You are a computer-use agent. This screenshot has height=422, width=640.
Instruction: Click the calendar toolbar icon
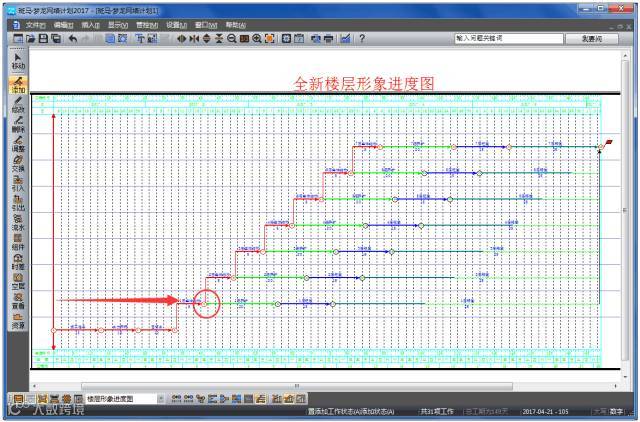pyautogui.click(x=299, y=39)
